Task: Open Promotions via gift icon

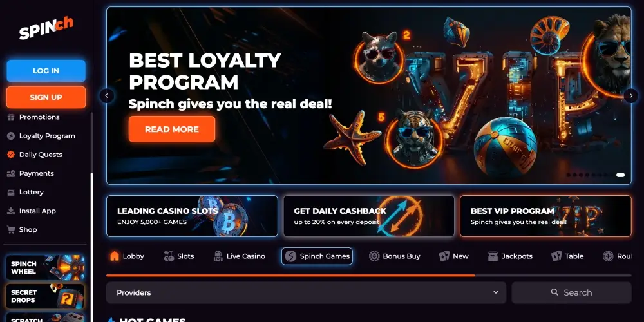Action: [x=11, y=117]
